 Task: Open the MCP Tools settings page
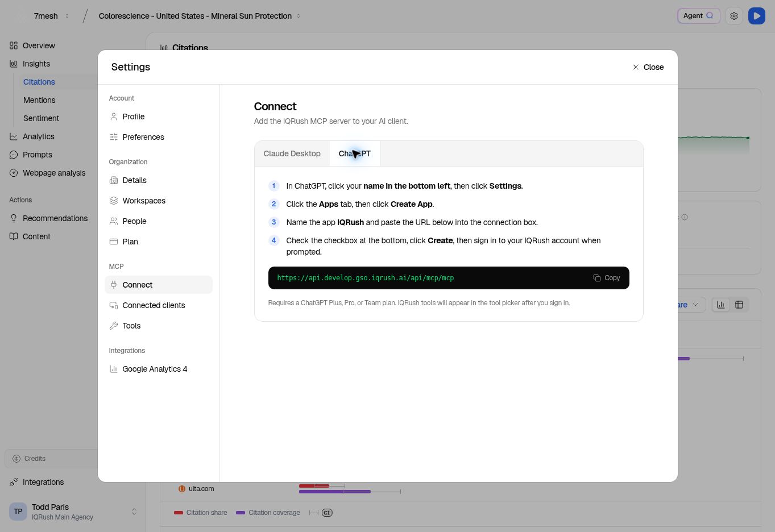(159, 326)
